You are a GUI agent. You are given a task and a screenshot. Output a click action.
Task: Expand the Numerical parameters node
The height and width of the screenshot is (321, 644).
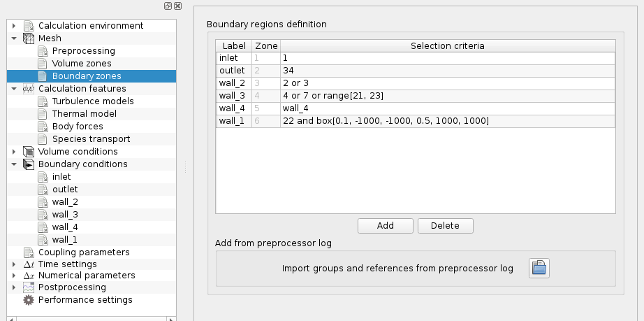14,276
